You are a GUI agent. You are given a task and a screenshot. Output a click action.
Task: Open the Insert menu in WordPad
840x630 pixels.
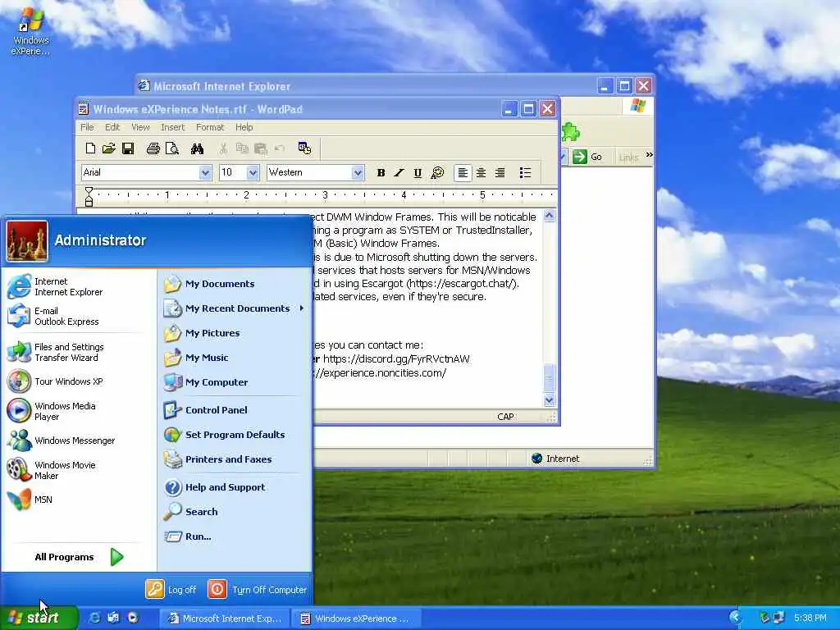(172, 127)
